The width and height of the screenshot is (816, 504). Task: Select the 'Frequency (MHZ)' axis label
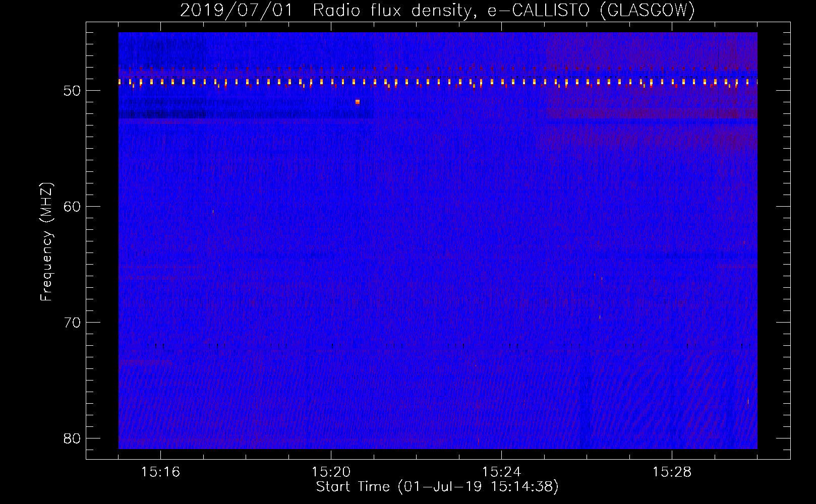click(x=46, y=242)
